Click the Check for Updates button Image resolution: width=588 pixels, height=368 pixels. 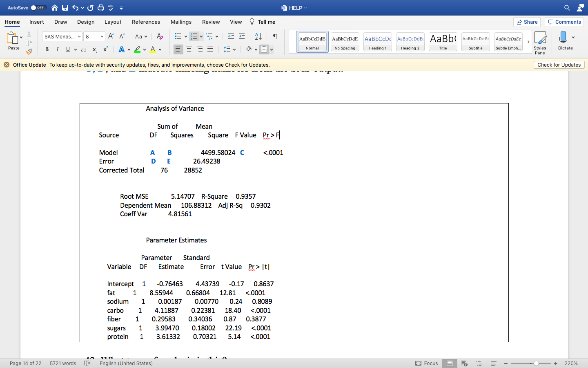(x=559, y=65)
